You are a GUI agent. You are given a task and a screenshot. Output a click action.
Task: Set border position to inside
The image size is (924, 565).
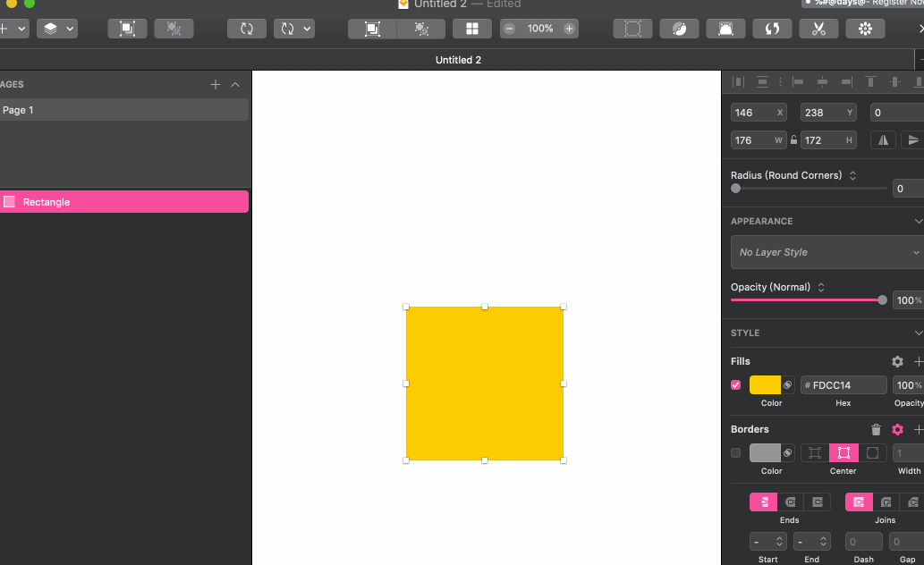point(814,453)
